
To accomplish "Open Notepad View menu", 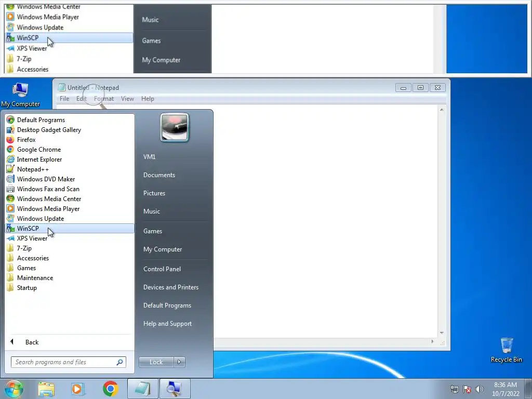I will (128, 99).
